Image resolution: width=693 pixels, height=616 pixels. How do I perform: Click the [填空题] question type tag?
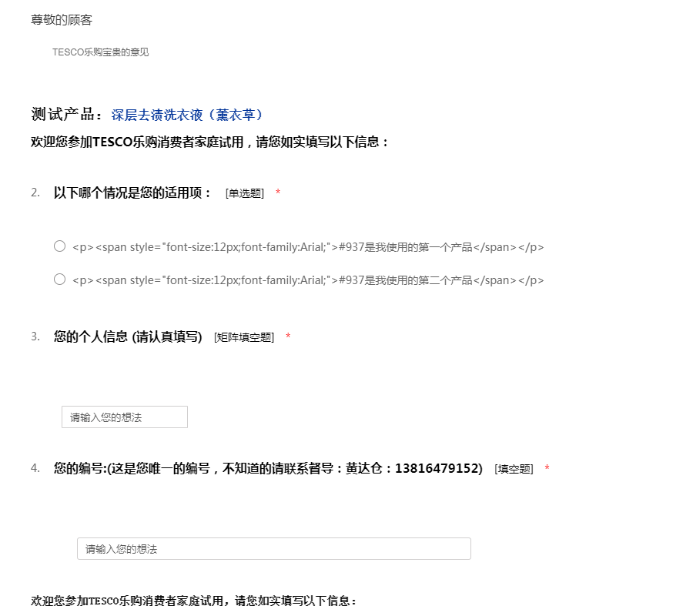pyautogui.click(x=514, y=469)
